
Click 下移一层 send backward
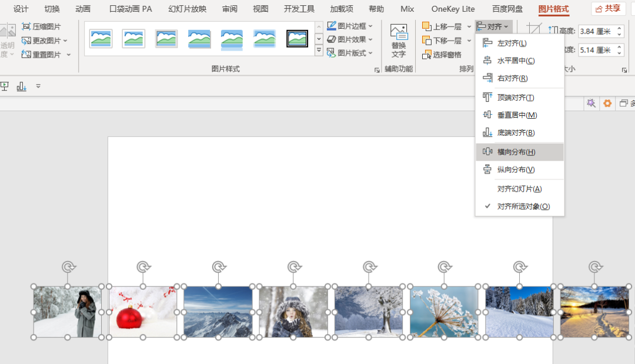(x=442, y=41)
